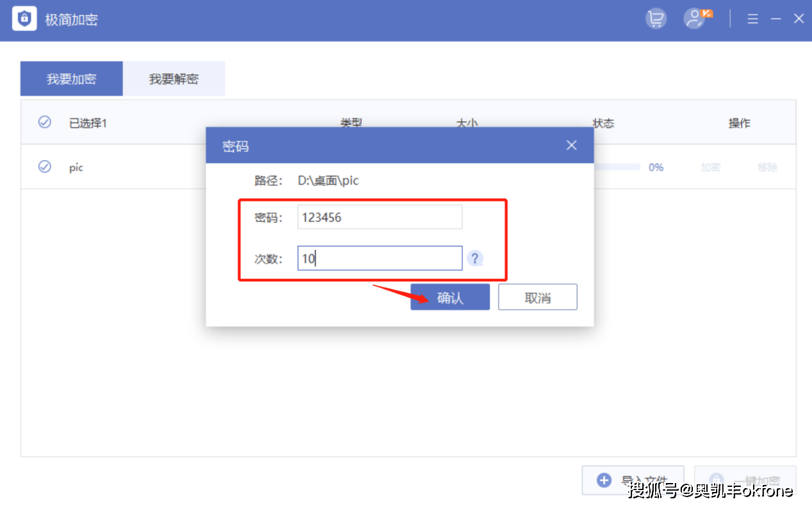Screen dimensions: 812x508
Task: Click the 次数 input field
Action: point(380,258)
